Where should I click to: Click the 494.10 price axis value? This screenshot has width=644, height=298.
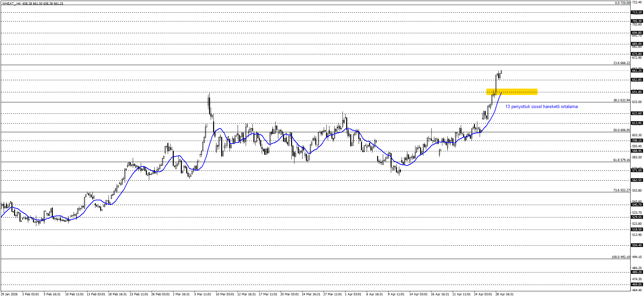[637, 257]
